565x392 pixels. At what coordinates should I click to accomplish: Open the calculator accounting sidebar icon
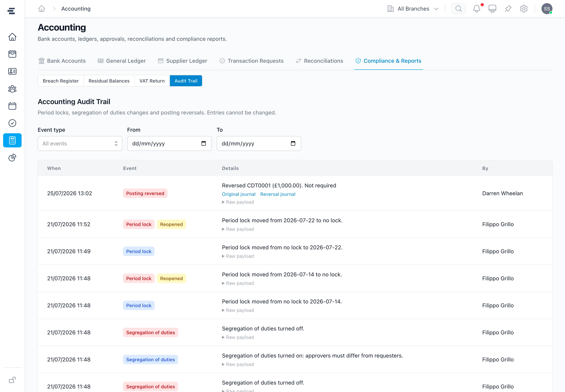click(12, 140)
